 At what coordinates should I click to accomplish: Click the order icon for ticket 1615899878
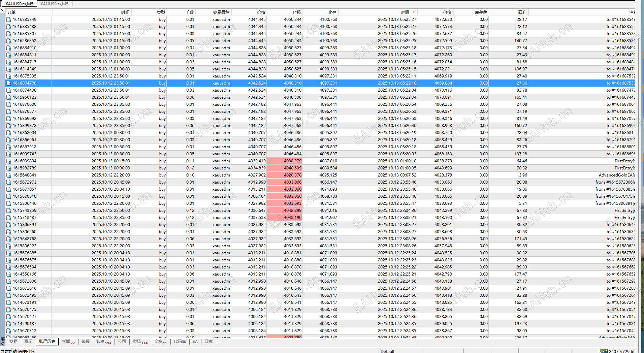[9, 126]
